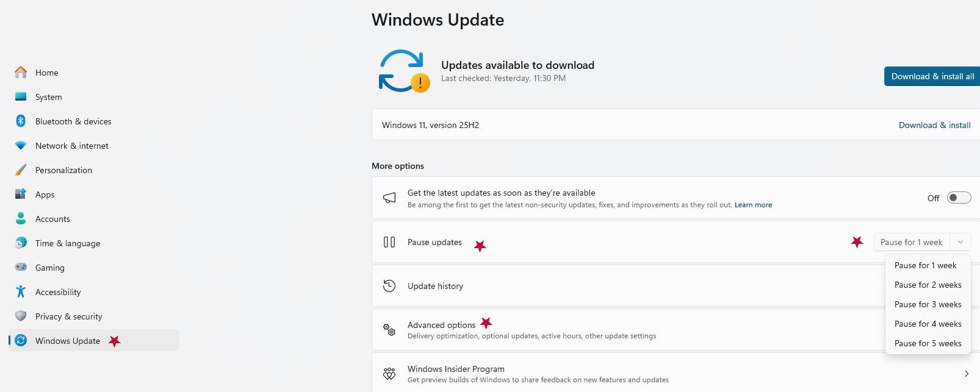Open the Windows Insider Program chevron
The height and width of the screenshot is (392, 980).
(966, 374)
